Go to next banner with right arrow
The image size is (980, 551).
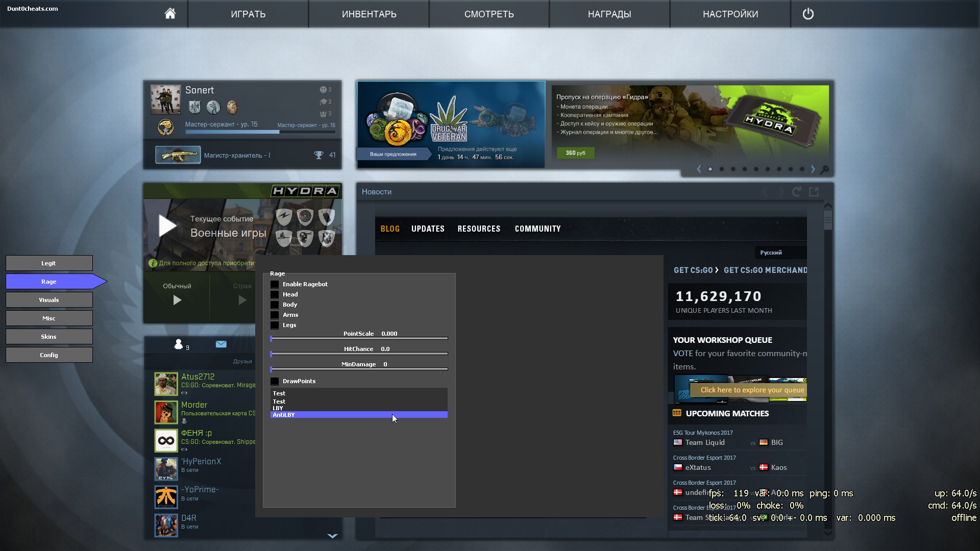point(813,169)
